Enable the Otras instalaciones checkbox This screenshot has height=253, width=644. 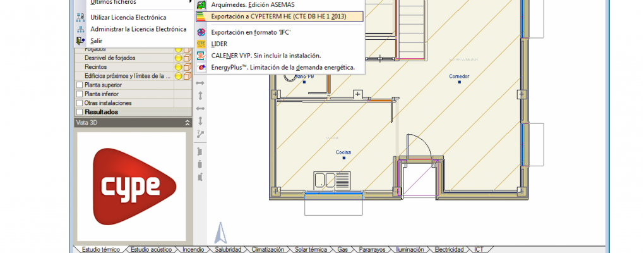coord(80,103)
